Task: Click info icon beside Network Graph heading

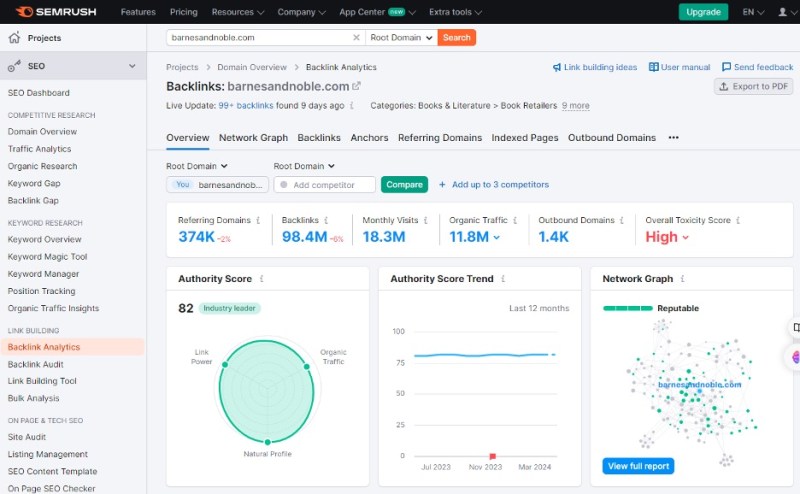Action: (x=683, y=279)
